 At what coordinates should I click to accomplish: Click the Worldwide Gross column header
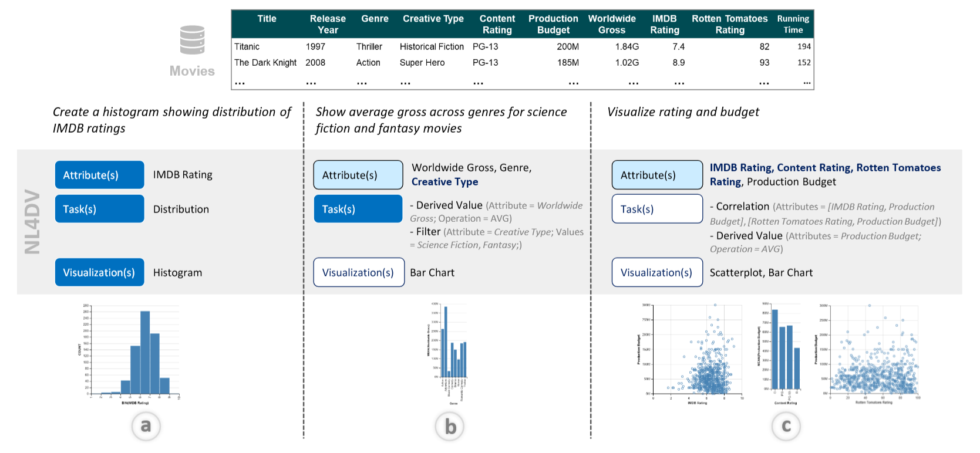tap(612, 24)
